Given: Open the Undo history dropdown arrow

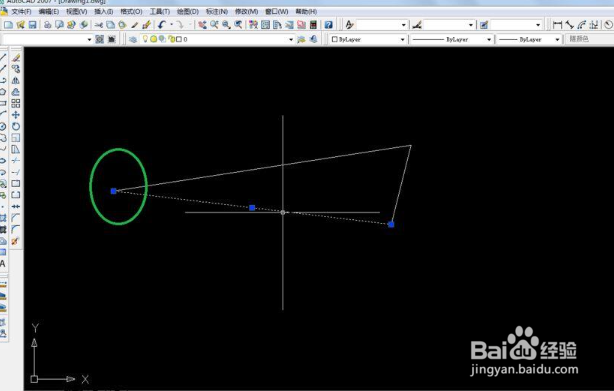Looking at the screenshot, I should pyautogui.click(x=171, y=25).
